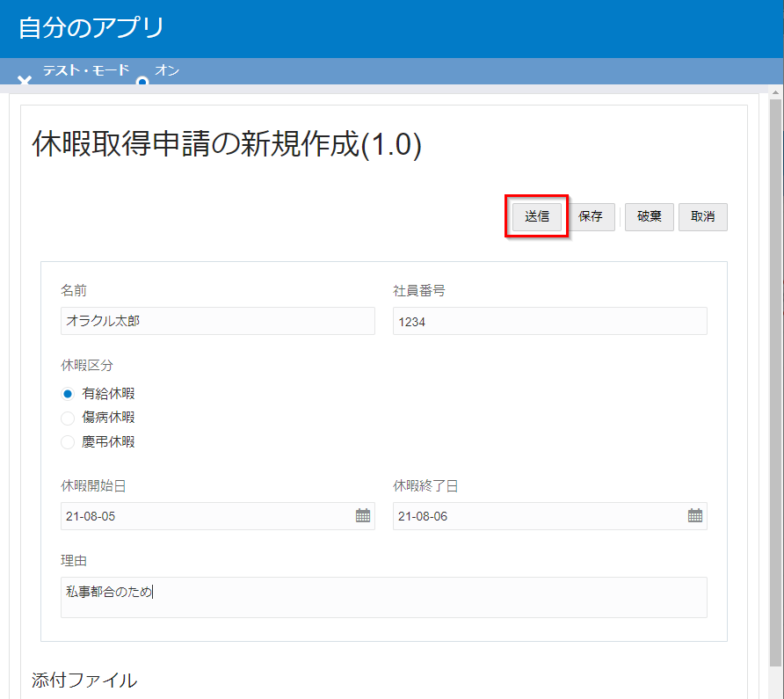Place cursor in the 理由 text area
This screenshot has width=784, height=699.
tap(383, 597)
